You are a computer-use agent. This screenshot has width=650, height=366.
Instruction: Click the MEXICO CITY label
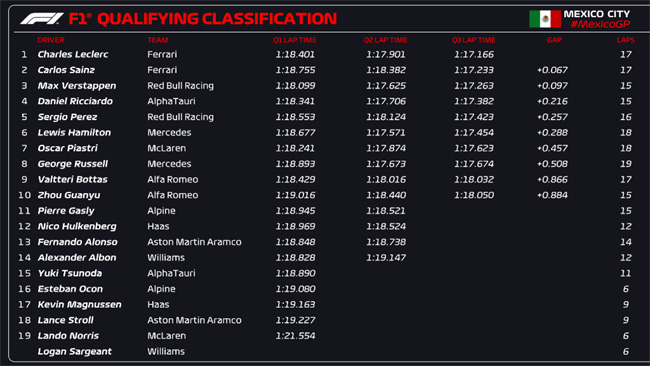[x=597, y=14]
